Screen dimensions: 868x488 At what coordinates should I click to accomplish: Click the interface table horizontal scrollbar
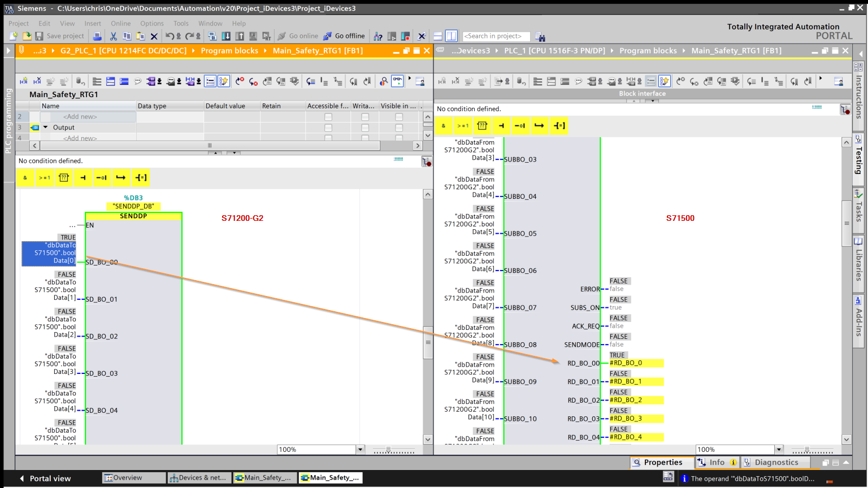pos(210,146)
